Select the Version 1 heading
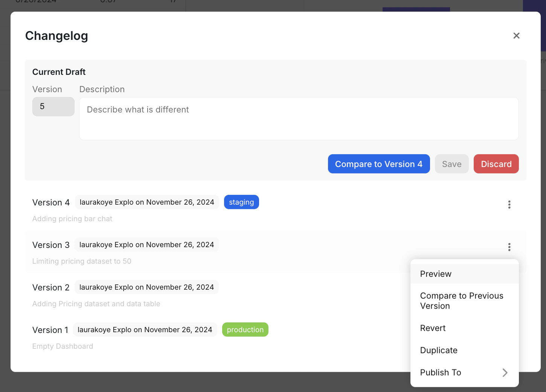 [50, 330]
